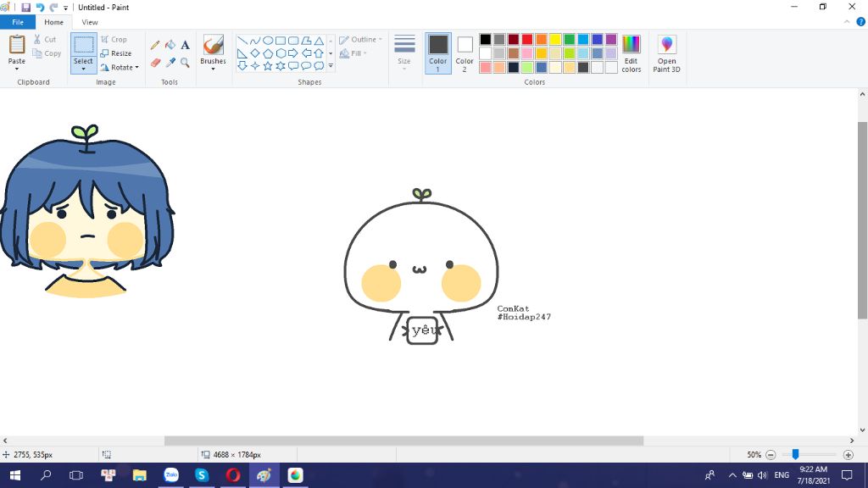Choose the Pentagon shape

pos(268,53)
